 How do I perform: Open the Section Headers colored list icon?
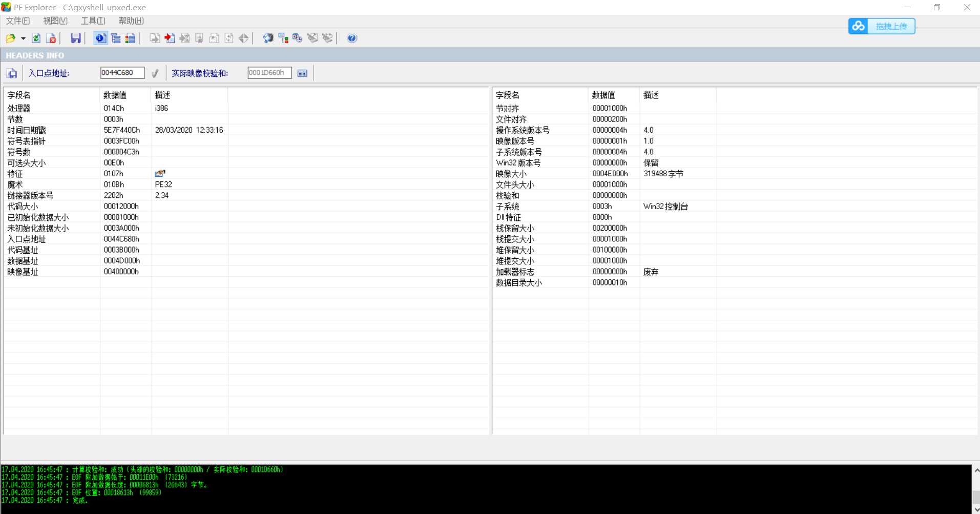(x=131, y=38)
